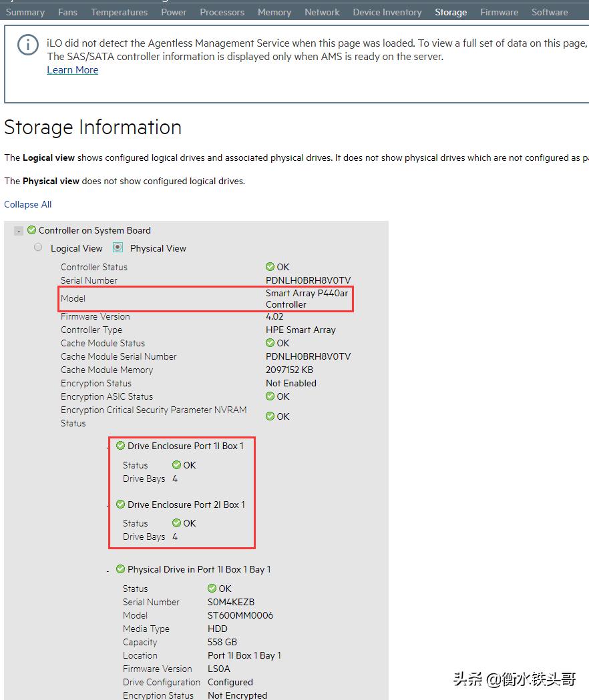589x700 pixels.
Task: Click the info icon in the AMS notice
Action: (28, 45)
